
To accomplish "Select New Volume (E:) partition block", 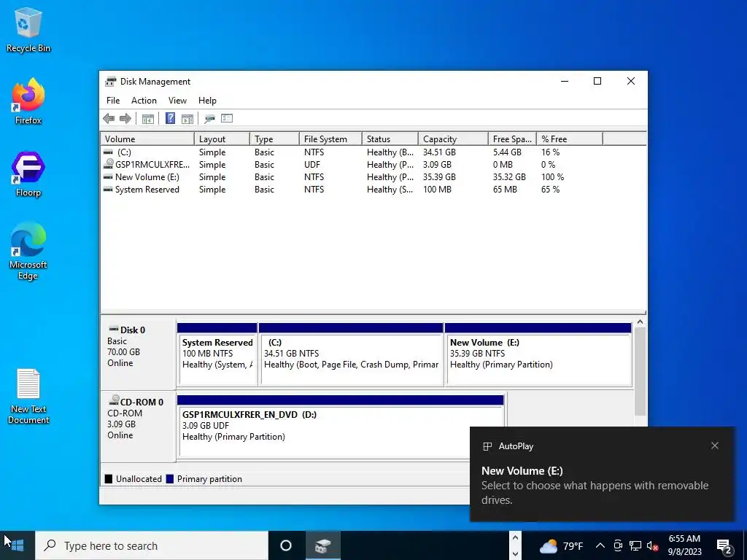I will [538, 354].
